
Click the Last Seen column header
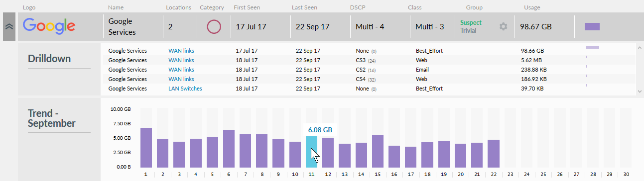304,7
